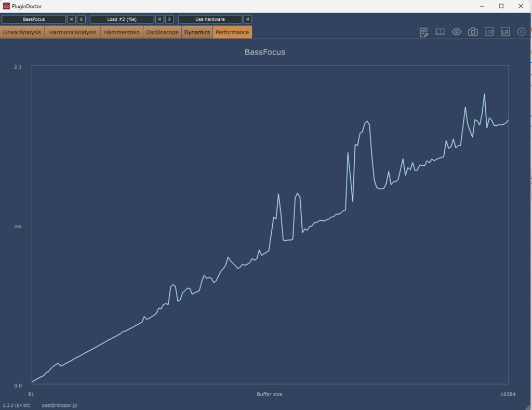Click the 81 buffer size axis label
This screenshot has height=410, width=532.
[x=31, y=394]
